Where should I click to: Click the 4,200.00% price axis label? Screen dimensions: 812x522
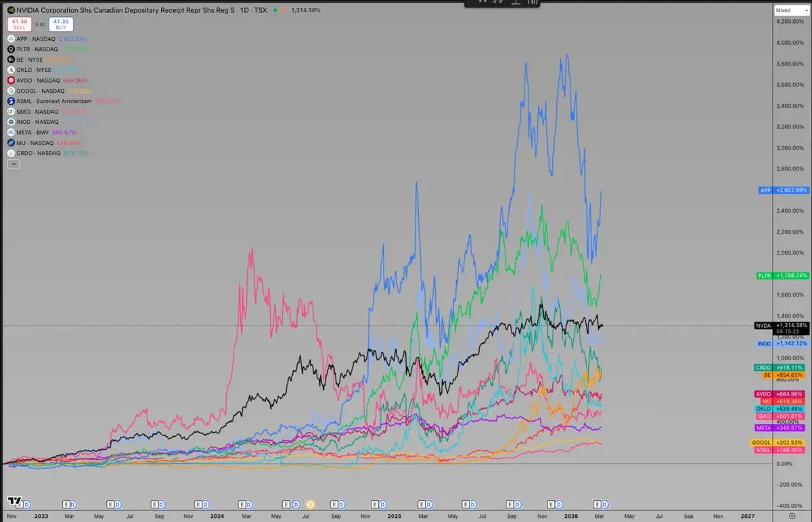click(790, 22)
